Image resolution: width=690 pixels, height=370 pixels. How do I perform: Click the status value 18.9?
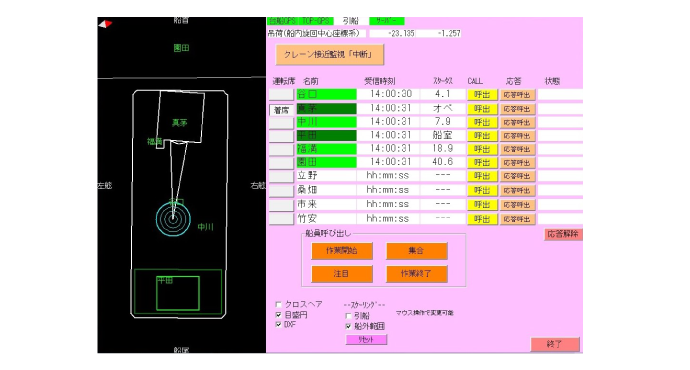(x=442, y=149)
